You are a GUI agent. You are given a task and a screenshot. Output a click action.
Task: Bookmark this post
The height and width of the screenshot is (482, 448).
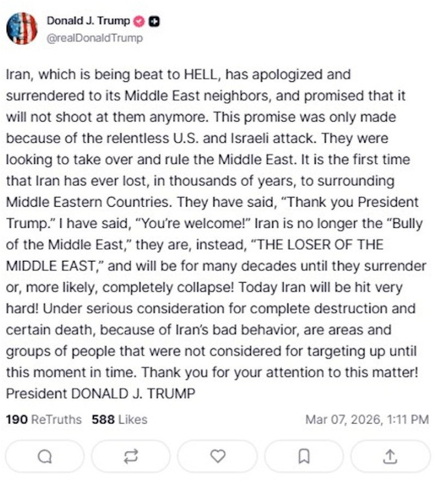303,456
